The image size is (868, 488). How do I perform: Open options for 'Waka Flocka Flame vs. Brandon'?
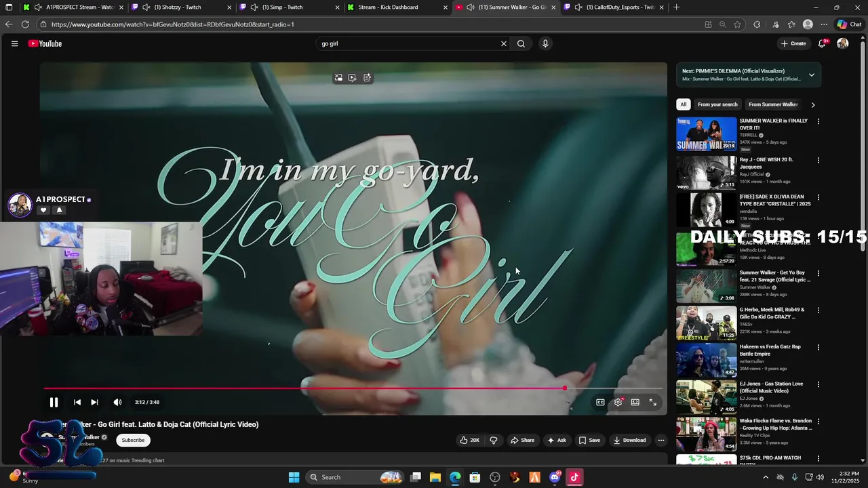[818, 421]
